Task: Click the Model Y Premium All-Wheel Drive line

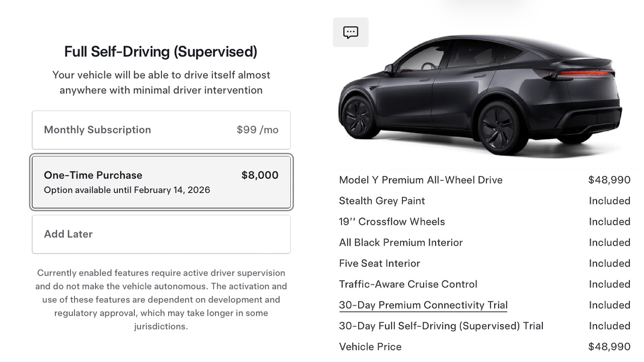Action: [x=421, y=180]
